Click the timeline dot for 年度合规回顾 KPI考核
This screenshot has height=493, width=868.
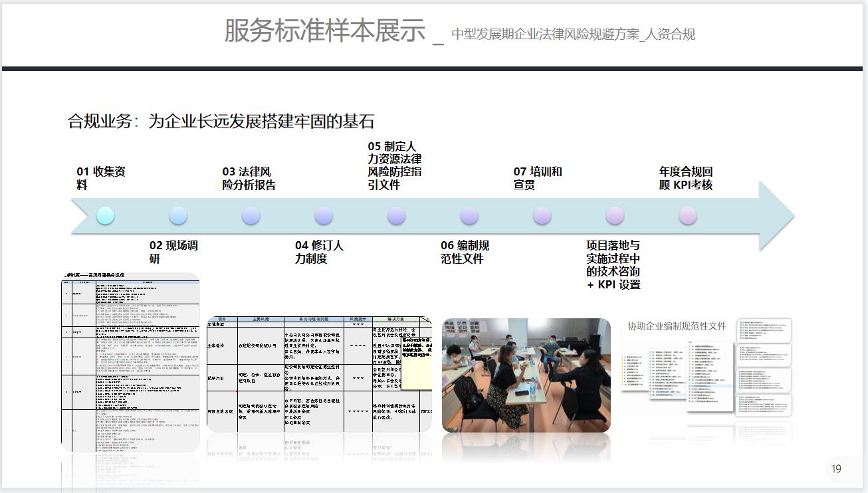click(688, 216)
